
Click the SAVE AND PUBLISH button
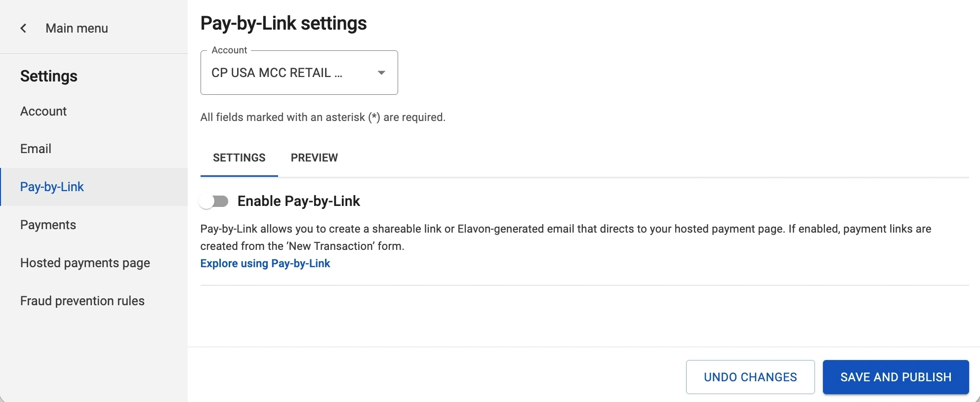point(896,377)
